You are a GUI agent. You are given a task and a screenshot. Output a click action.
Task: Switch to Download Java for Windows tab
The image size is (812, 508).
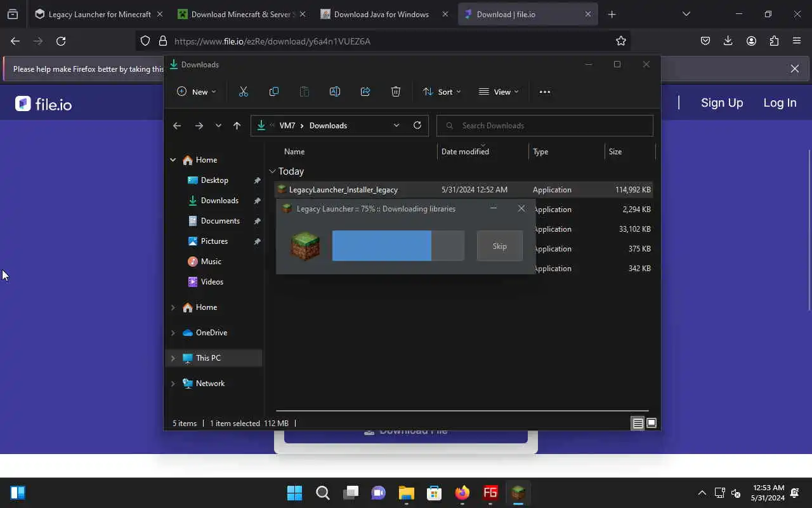tap(384, 14)
